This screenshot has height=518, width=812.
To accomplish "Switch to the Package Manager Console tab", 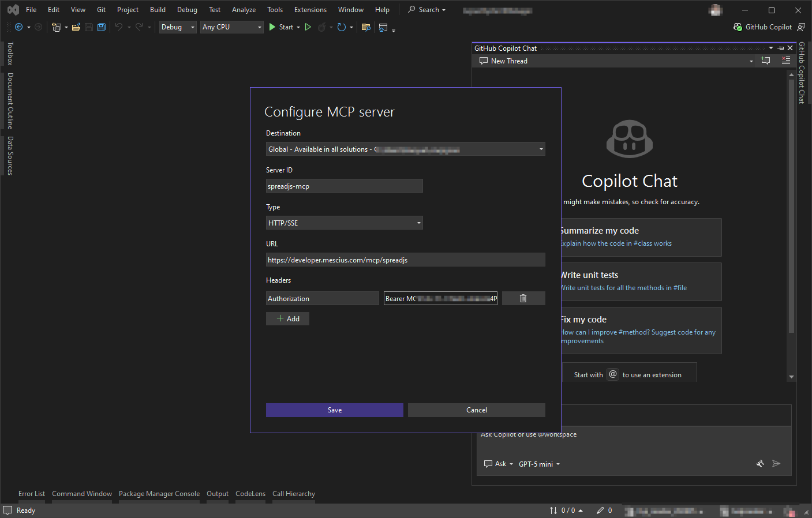I will [159, 494].
